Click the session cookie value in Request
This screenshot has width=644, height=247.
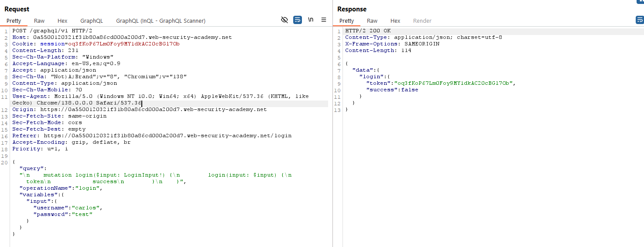(x=124, y=44)
